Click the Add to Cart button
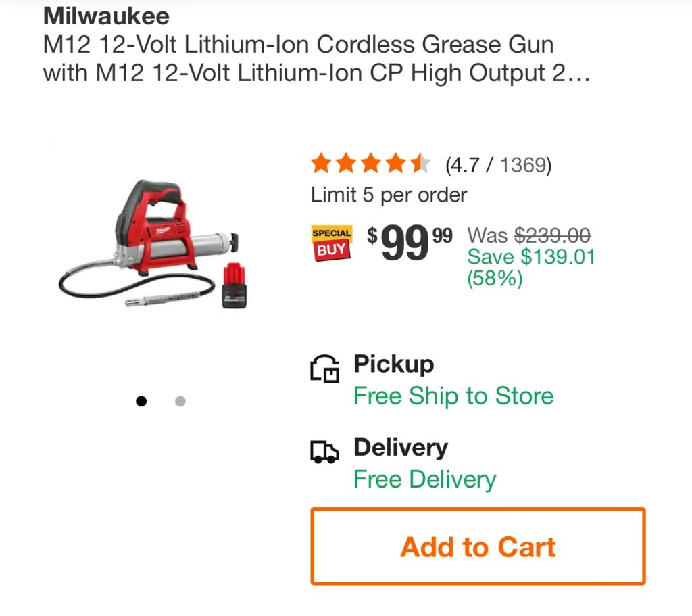 pyautogui.click(x=478, y=546)
